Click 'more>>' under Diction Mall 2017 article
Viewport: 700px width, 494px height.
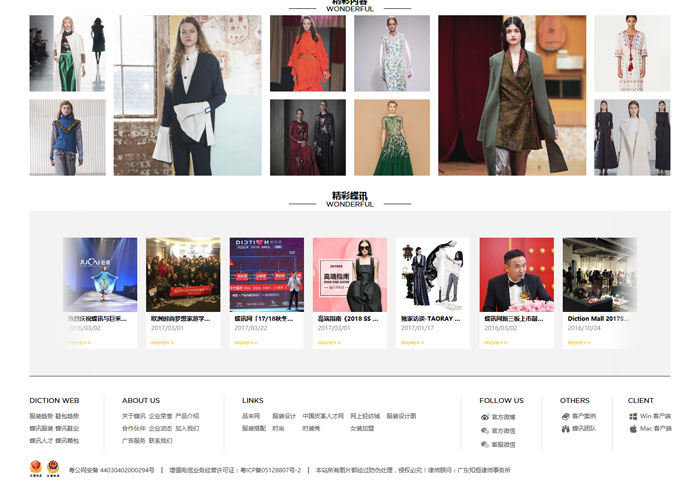click(x=579, y=342)
